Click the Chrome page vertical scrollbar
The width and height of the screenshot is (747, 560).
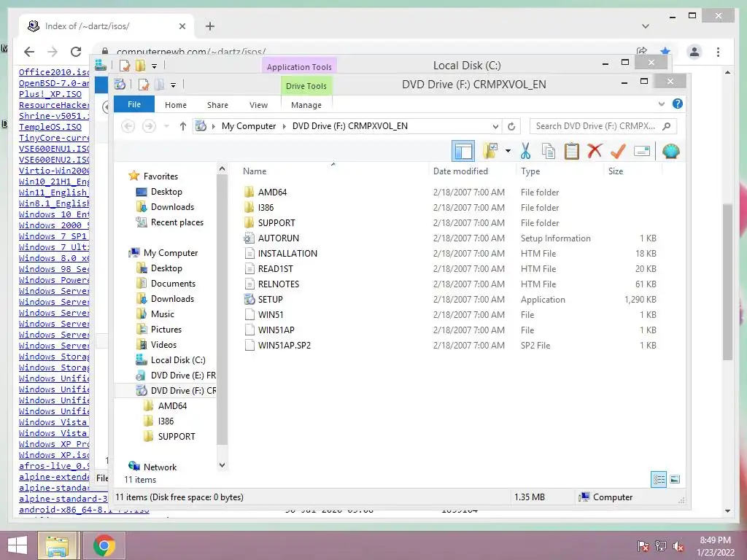click(x=727, y=281)
